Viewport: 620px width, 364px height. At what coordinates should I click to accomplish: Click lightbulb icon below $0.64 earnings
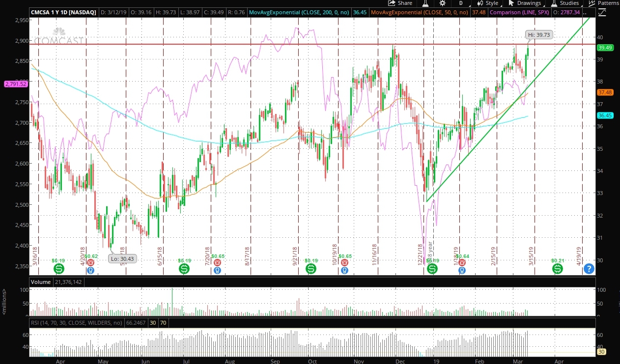tap(462, 270)
